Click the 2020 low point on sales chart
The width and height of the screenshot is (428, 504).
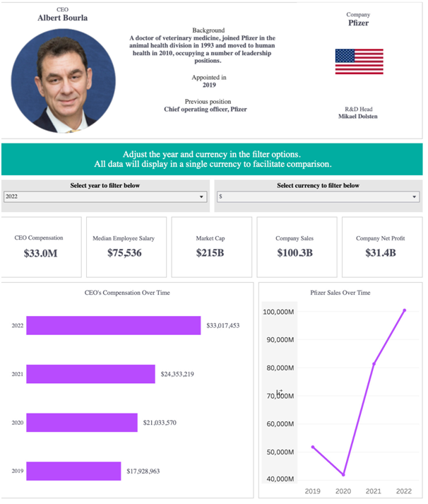coord(343,474)
